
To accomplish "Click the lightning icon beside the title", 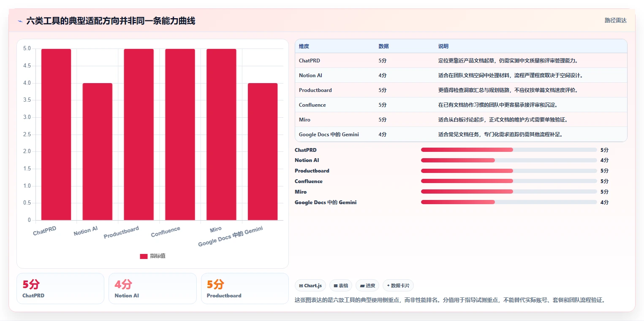I will (x=20, y=21).
